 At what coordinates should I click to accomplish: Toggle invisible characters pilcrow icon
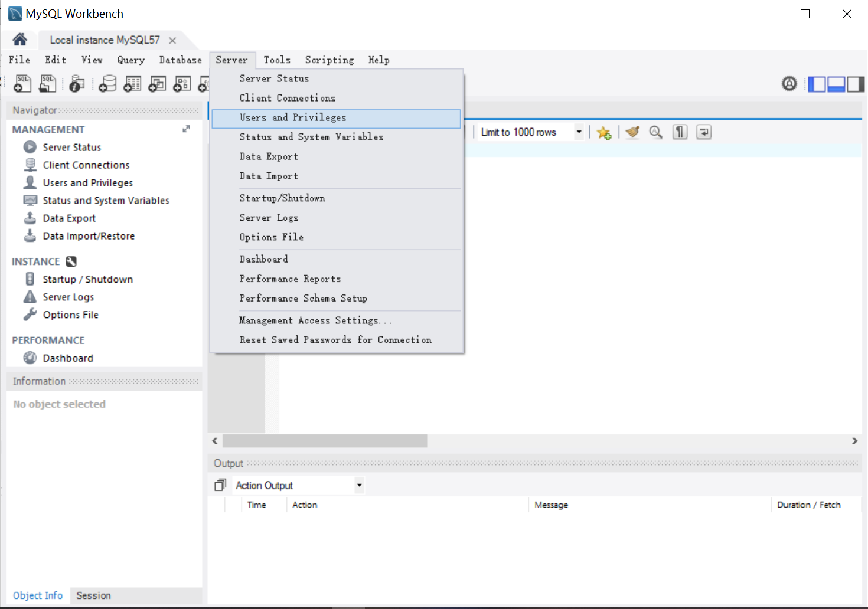click(x=680, y=132)
